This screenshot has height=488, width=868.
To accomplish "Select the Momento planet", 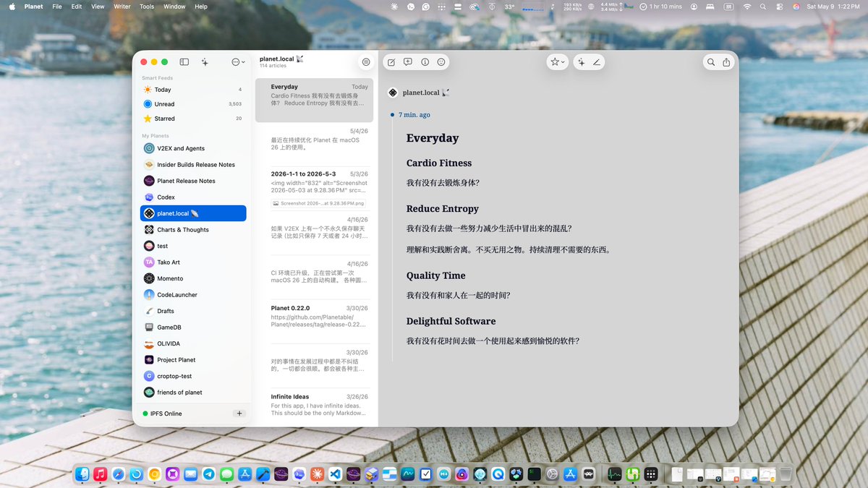I will point(193,278).
